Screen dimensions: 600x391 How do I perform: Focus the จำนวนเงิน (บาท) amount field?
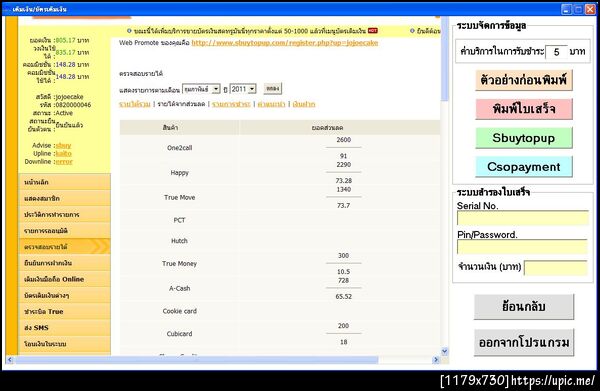(x=556, y=268)
